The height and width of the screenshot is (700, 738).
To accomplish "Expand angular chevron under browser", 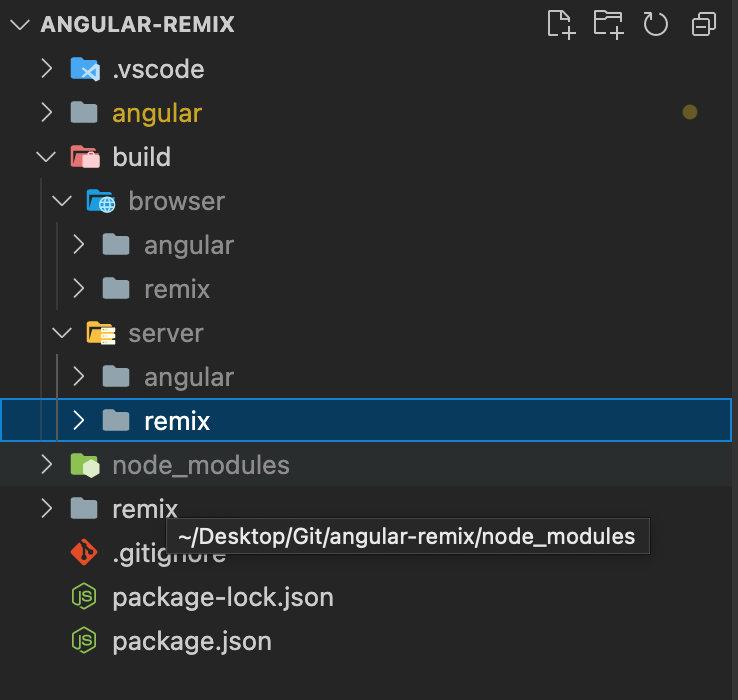I will [79, 244].
